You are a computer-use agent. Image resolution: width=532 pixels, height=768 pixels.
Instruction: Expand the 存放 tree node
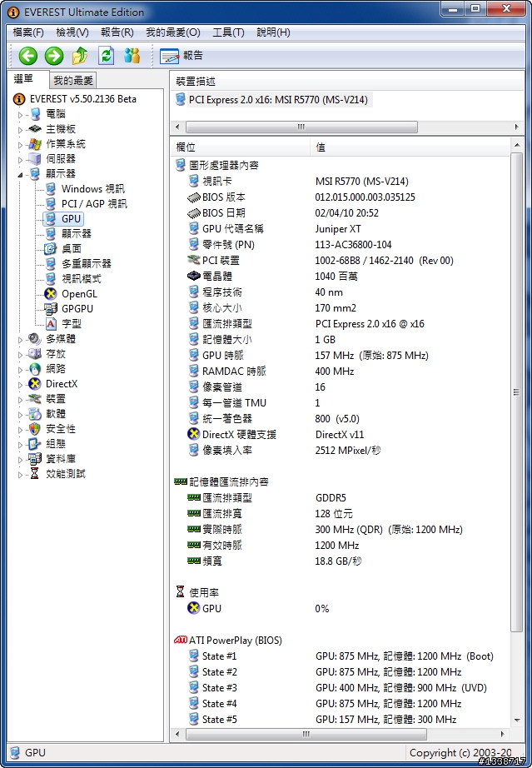21,355
